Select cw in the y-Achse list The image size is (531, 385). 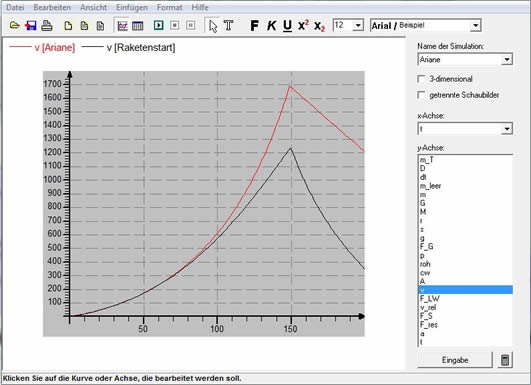click(465, 273)
